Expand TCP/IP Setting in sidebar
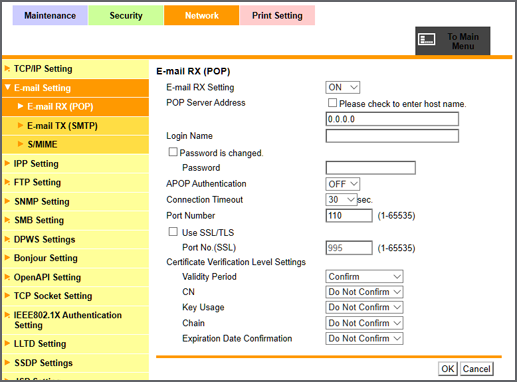The height and width of the screenshot is (382, 517). [75, 69]
